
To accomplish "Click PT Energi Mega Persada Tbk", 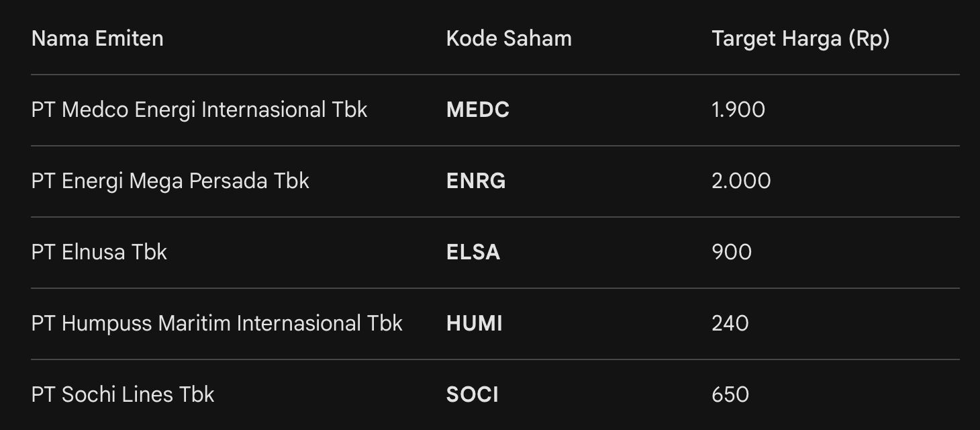I will tap(170, 181).
